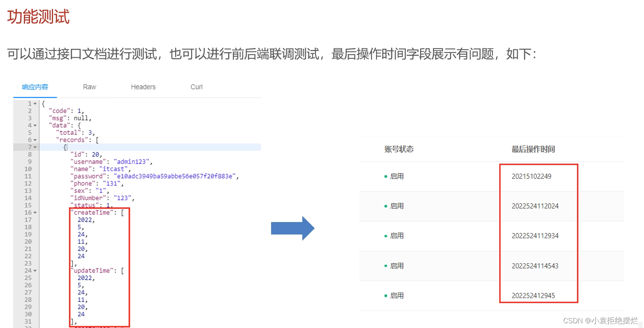Collapse the record object fold at line 7
This screenshot has height=328, width=644.
click(35, 147)
